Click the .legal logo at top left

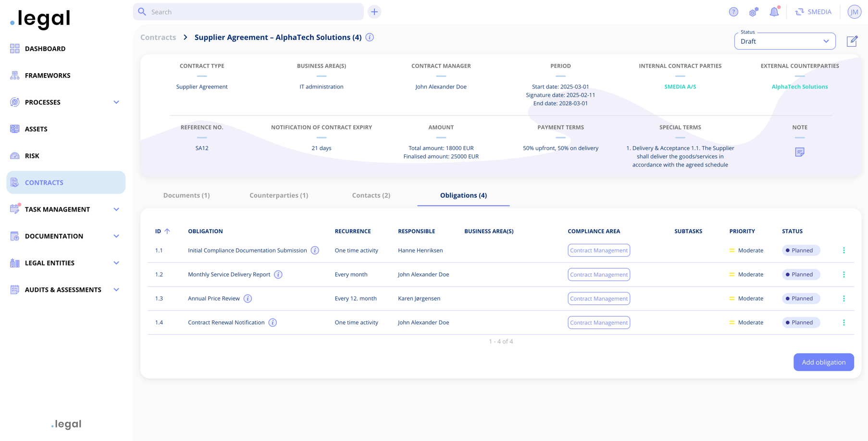(x=40, y=19)
